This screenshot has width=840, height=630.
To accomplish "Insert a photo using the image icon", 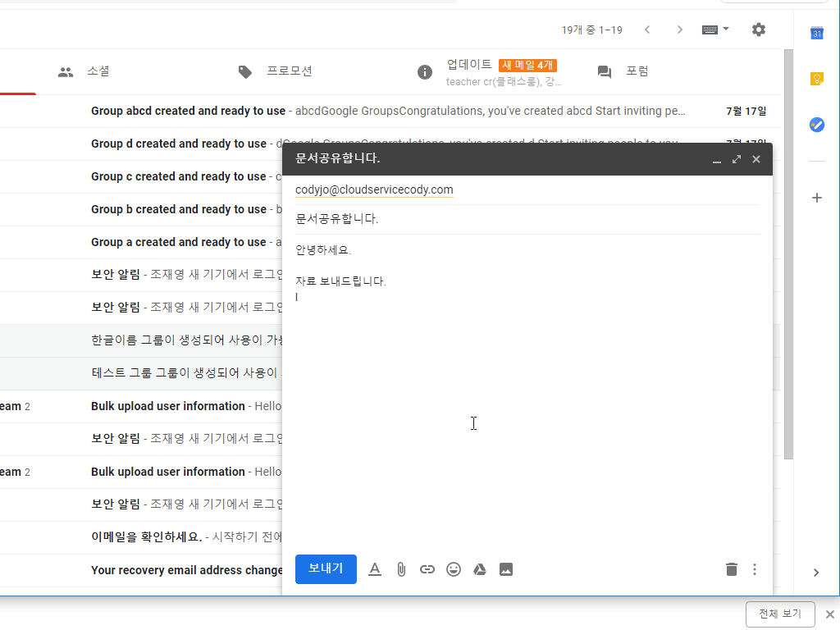I will point(505,569).
